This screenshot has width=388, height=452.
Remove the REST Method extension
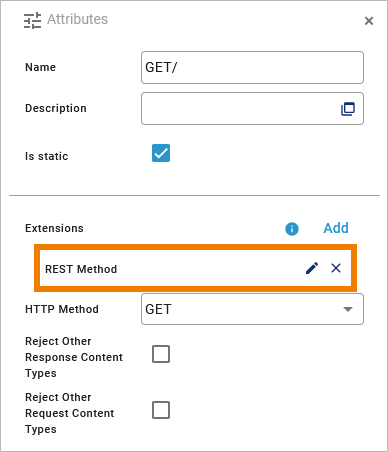point(336,268)
